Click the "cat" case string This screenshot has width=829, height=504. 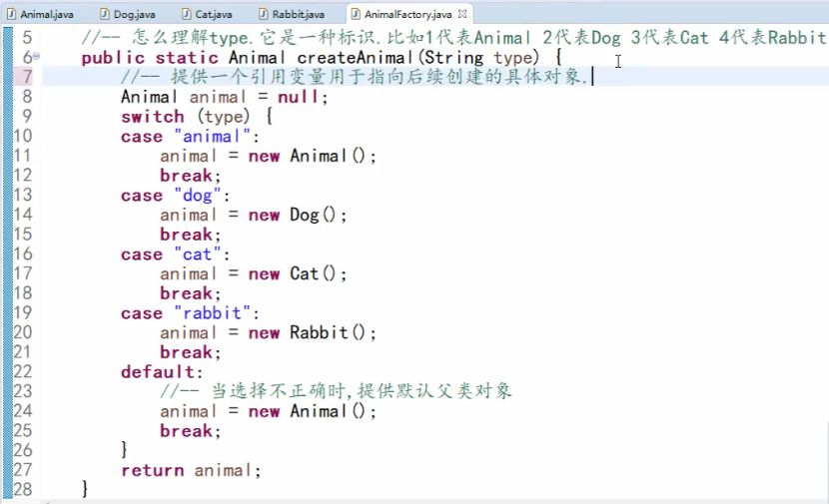pos(197,254)
